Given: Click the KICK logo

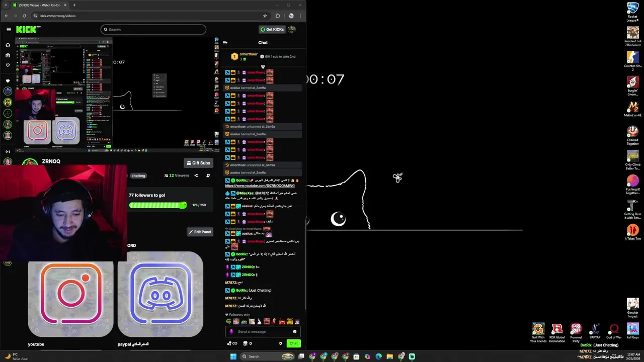Looking at the screenshot, I should pos(26,29).
